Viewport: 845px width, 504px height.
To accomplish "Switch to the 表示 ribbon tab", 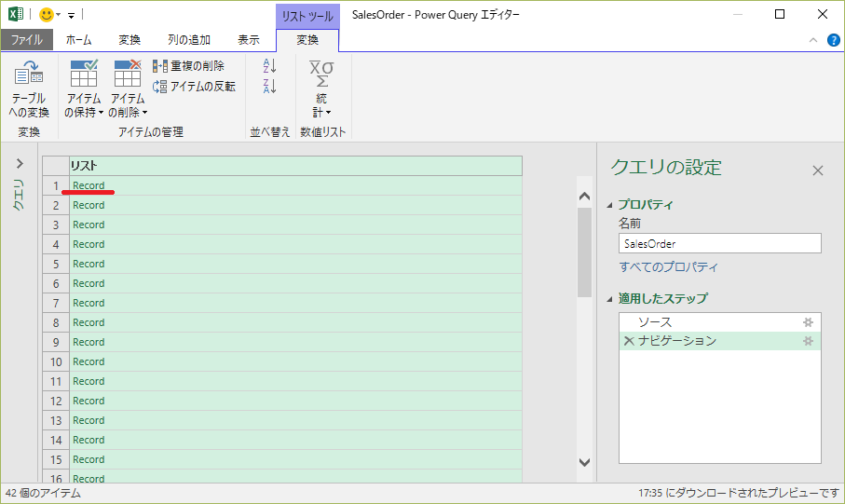I will pos(249,40).
